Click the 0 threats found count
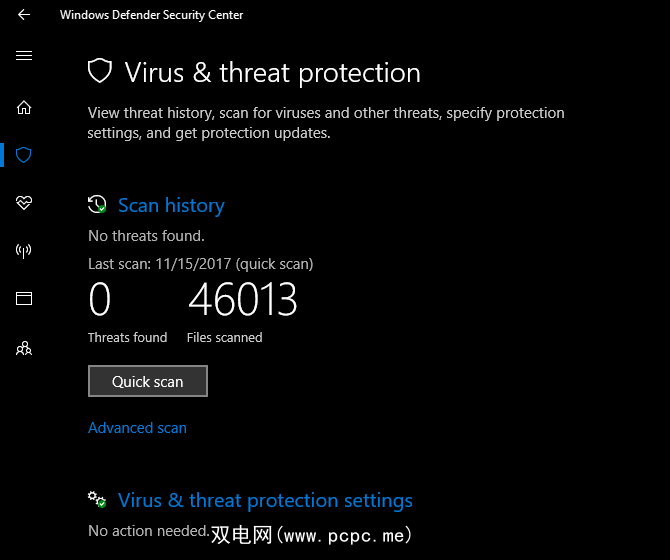This screenshot has width=670, height=560. 100,300
